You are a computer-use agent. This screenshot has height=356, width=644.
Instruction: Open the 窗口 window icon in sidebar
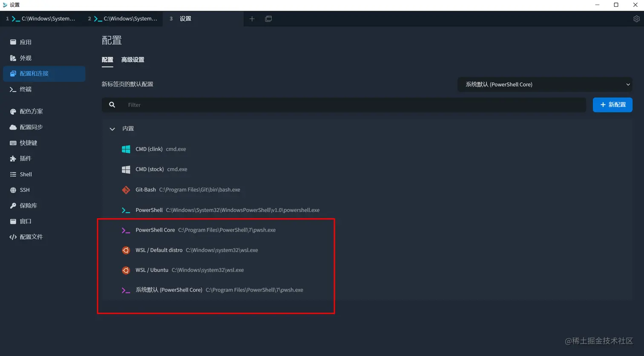pos(13,222)
